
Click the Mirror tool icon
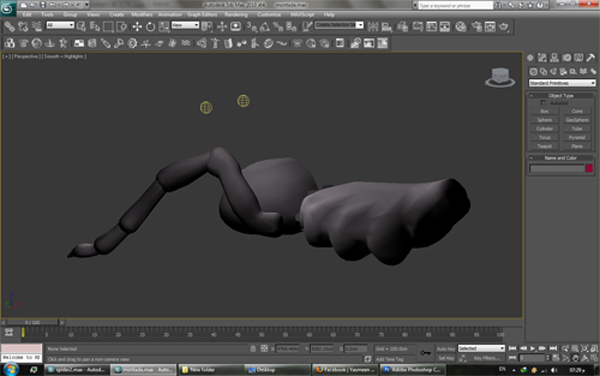(x=372, y=27)
